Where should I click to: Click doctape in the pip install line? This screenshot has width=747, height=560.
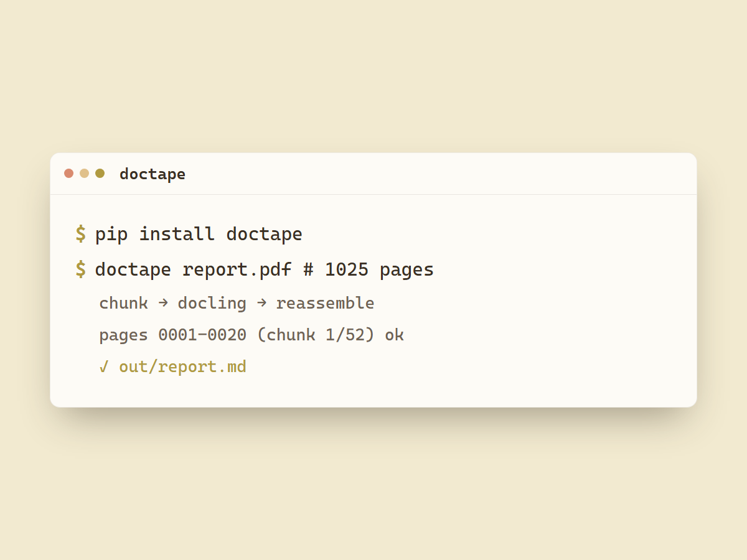pyautogui.click(x=265, y=235)
